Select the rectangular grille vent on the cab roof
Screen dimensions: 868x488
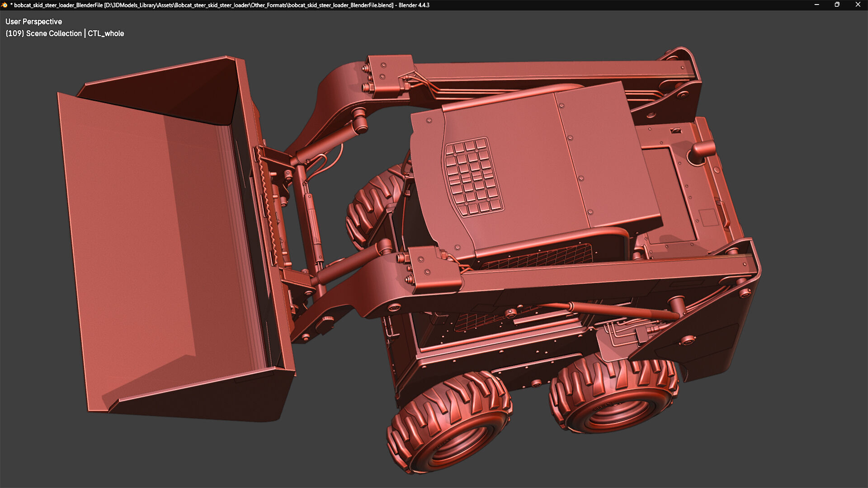473,176
